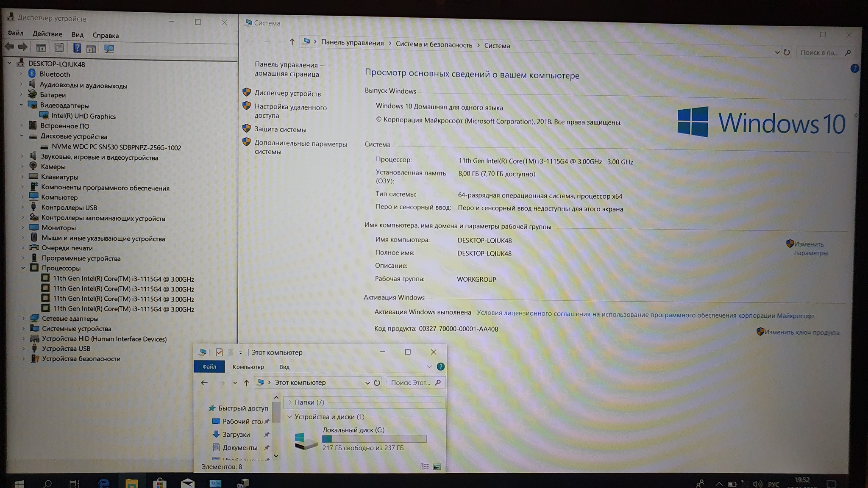Click Изменить ключ продукта link

[801, 333]
